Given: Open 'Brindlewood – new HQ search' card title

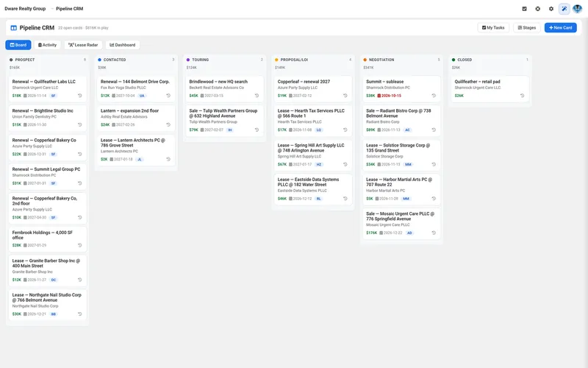Looking at the screenshot, I should tap(218, 82).
